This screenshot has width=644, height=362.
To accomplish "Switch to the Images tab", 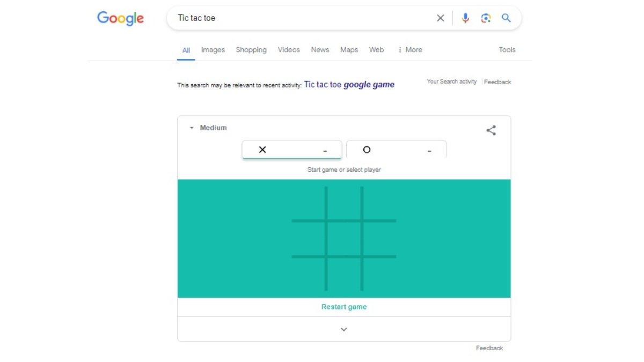I will [x=213, y=50].
